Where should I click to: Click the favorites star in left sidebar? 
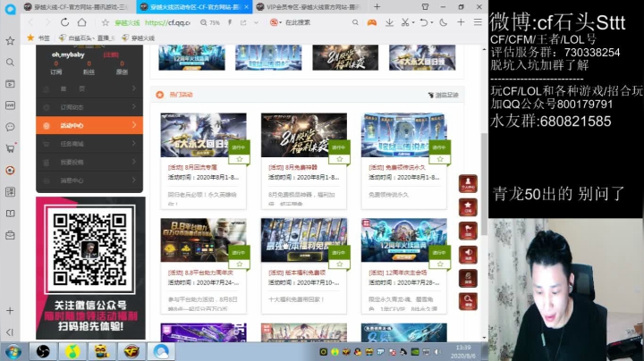(10, 40)
